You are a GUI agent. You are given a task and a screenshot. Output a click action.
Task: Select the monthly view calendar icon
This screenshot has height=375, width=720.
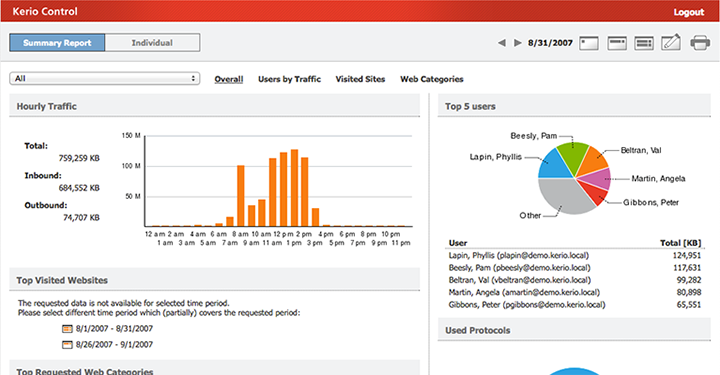coord(644,43)
